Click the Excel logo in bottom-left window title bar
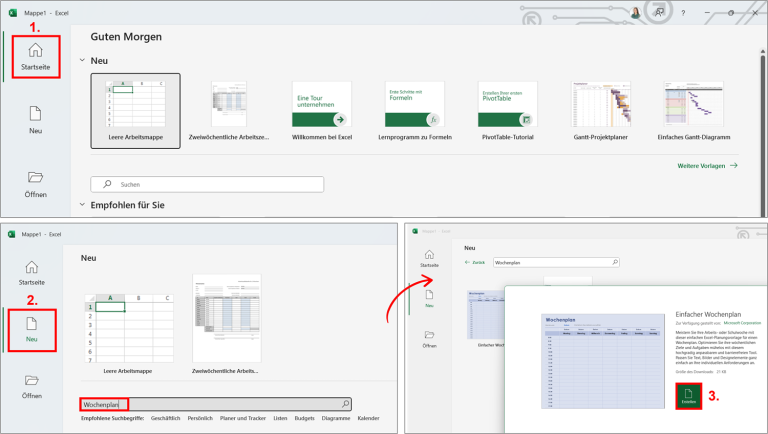Screen dimensions: 768x434 point(12,234)
